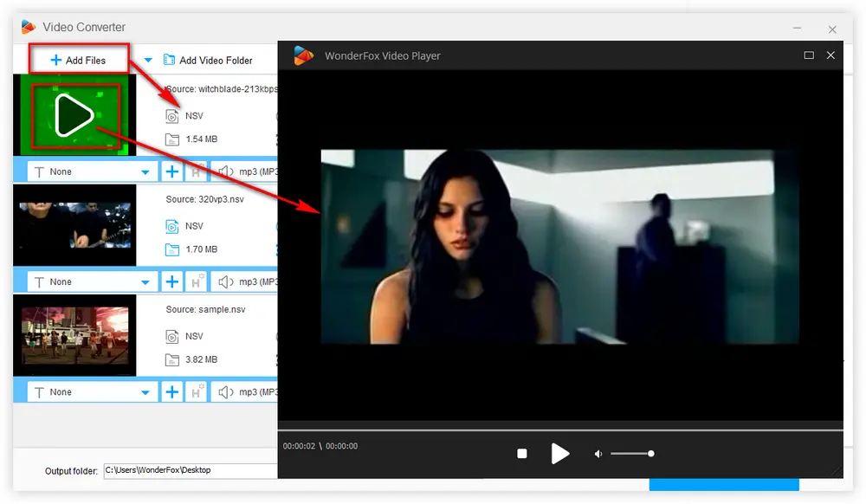The width and height of the screenshot is (866, 504).
Task: Open audio track mp3 dropdown for witchblade file
Action: pyautogui.click(x=245, y=171)
